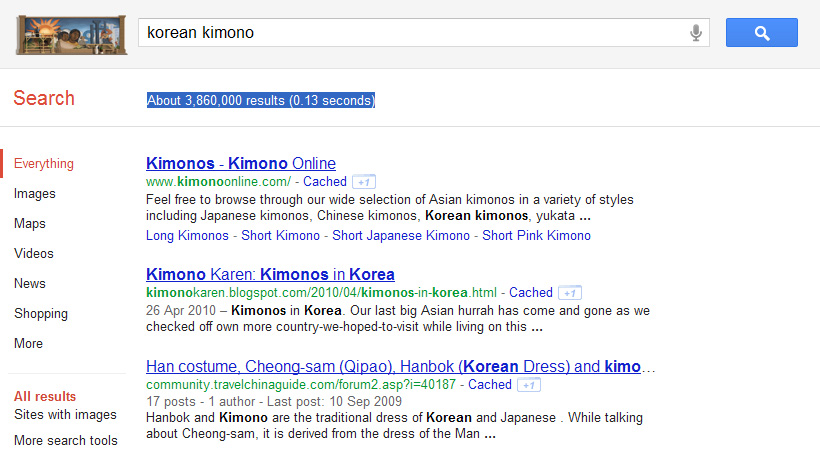Click the microphone voice search icon
820x464 pixels.
[696, 32]
